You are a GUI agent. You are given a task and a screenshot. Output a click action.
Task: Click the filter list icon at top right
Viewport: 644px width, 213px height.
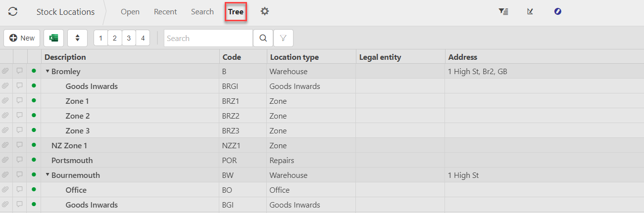tap(503, 11)
